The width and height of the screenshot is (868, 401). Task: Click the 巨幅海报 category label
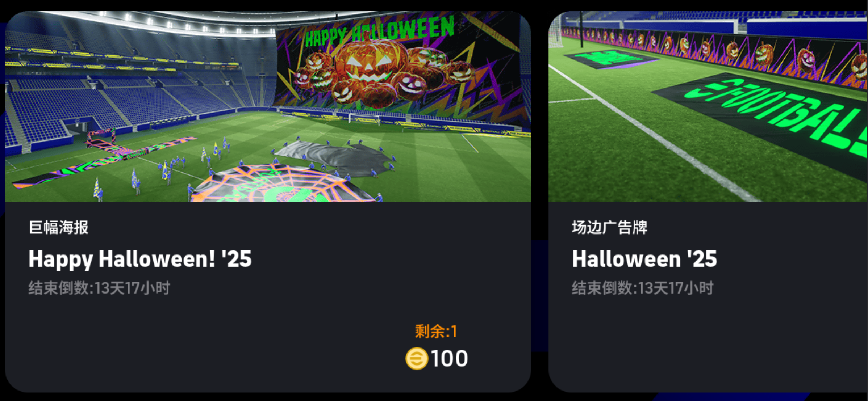click(59, 228)
